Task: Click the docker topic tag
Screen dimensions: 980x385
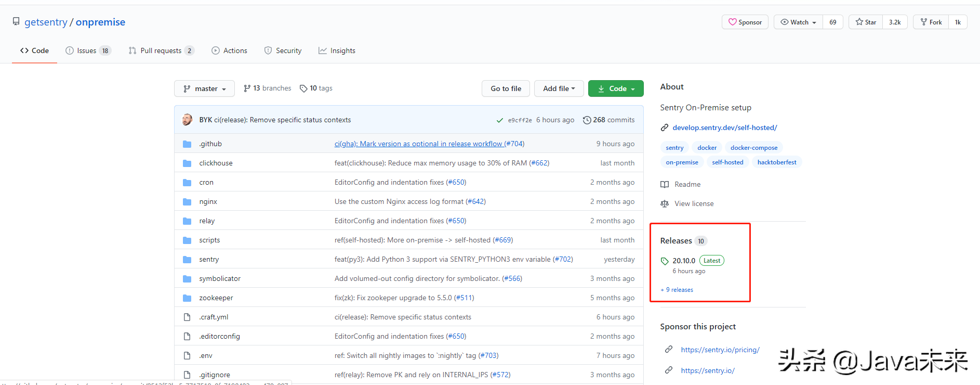Action: [x=707, y=148]
